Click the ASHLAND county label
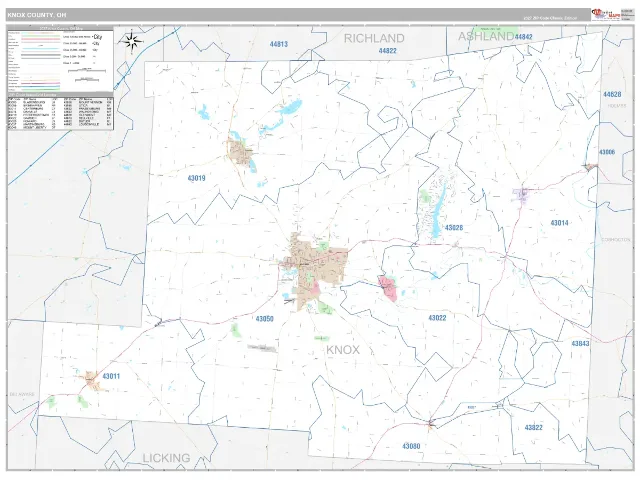640x480 pixels. coord(486,36)
